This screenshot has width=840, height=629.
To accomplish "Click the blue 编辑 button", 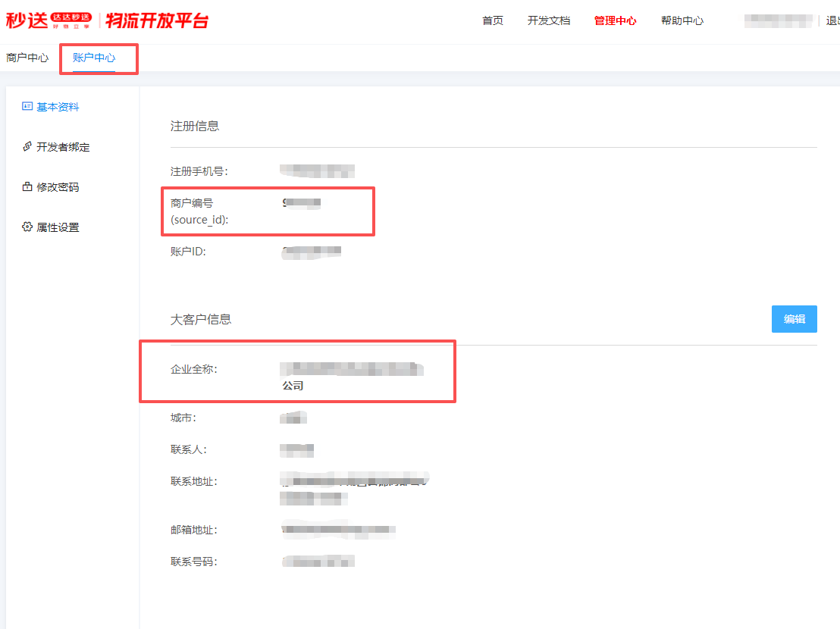I will point(794,319).
